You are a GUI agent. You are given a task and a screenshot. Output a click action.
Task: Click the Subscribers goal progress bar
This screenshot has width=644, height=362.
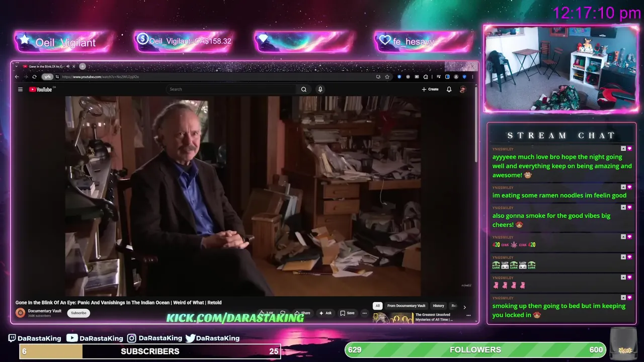pyautogui.click(x=150, y=351)
